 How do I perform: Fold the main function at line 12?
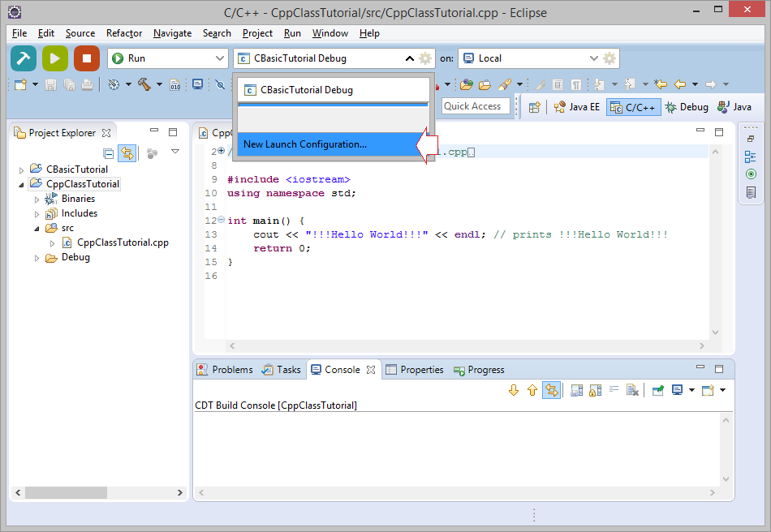222,220
